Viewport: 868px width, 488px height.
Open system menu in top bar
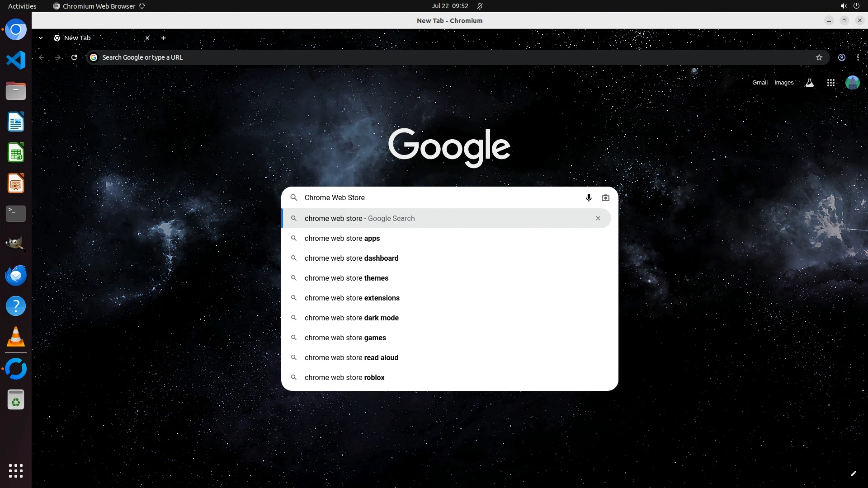pos(849,6)
